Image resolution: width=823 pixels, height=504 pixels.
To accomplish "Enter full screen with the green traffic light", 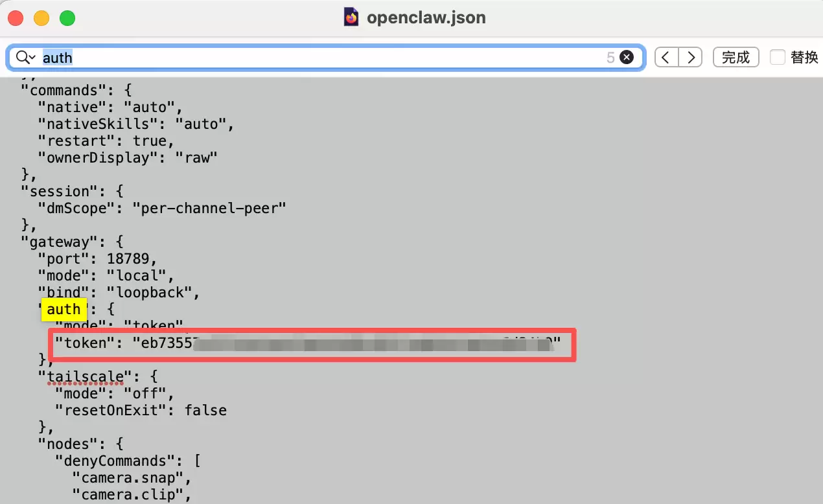I will [x=67, y=18].
